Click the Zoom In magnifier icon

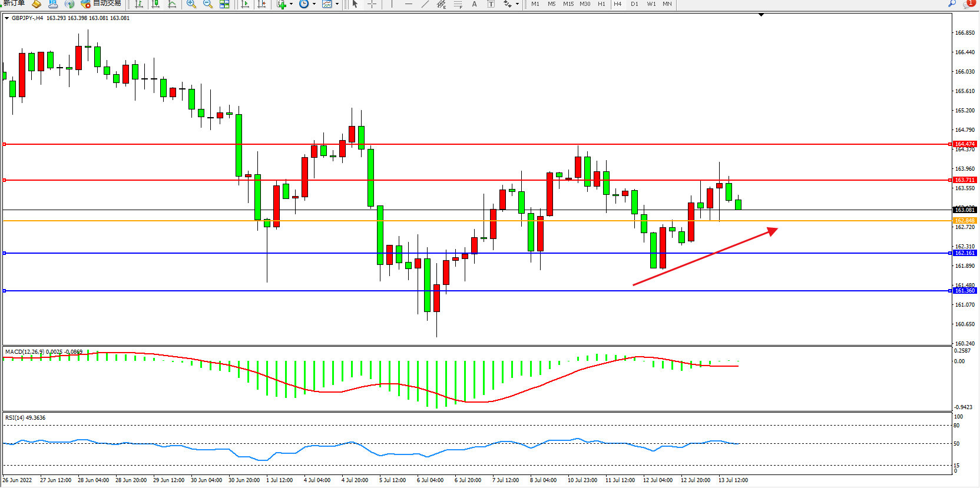[191, 4]
